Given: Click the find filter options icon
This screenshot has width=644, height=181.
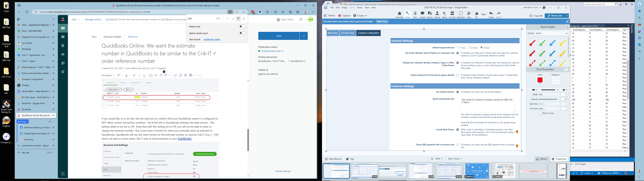Looking at the screenshot, I should click(x=238, y=18).
